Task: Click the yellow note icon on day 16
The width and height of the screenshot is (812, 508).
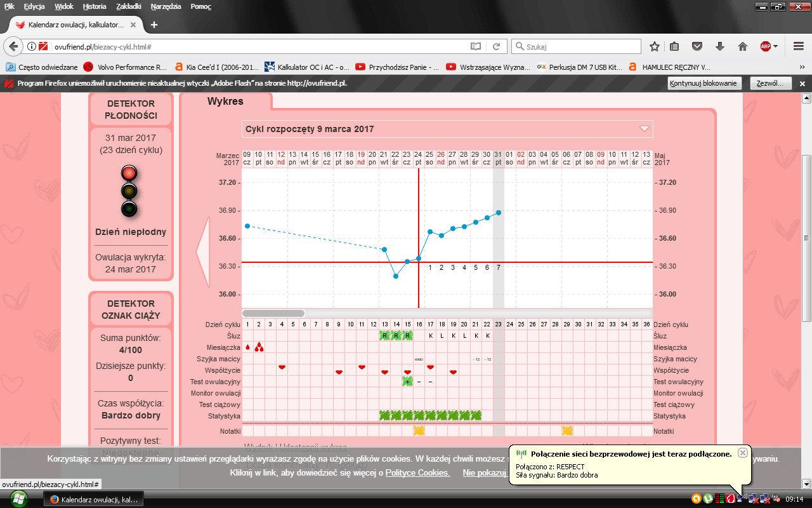Action: (419, 431)
